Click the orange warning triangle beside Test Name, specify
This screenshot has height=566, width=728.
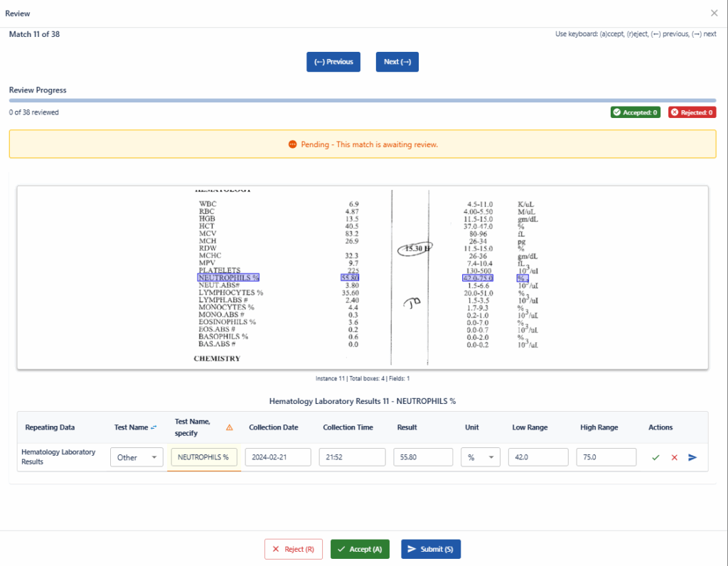pyautogui.click(x=229, y=427)
